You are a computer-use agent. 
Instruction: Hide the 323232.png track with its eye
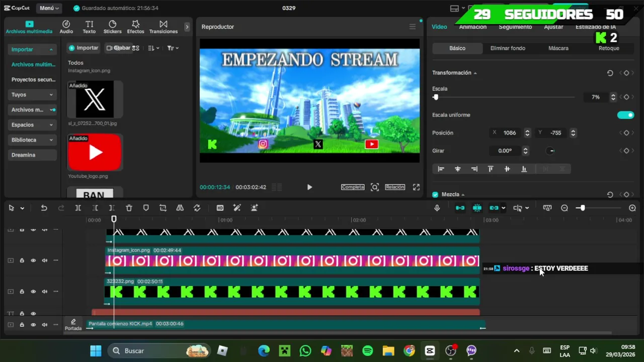point(33,292)
